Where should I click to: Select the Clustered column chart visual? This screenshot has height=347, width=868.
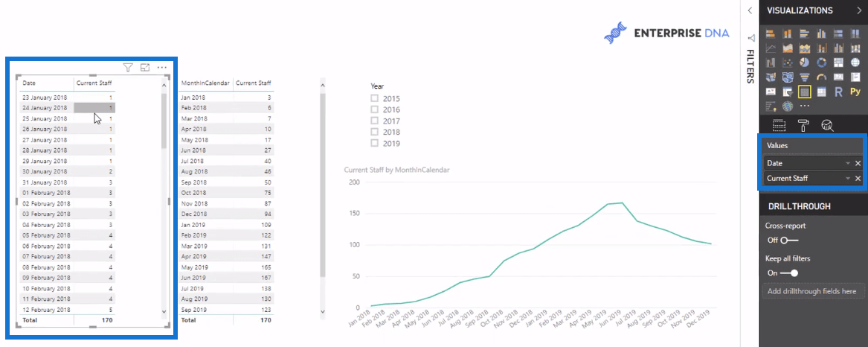click(x=821, y=34)
